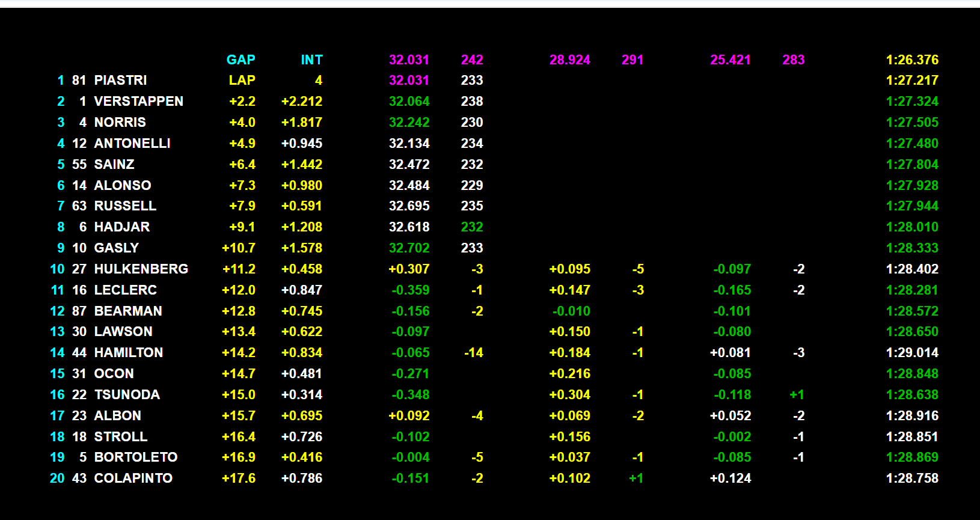980x520 pixels.
Task: Click BORTOLETO driver name
Action: 135,457
